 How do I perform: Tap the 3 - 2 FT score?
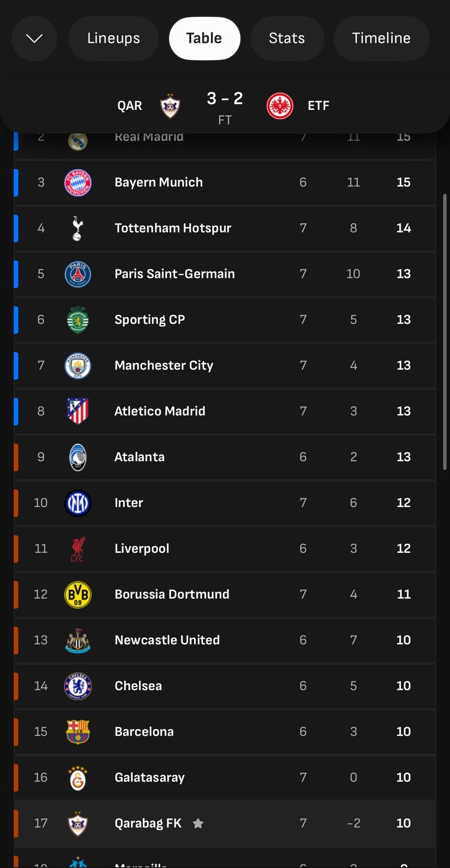point(225,106)
